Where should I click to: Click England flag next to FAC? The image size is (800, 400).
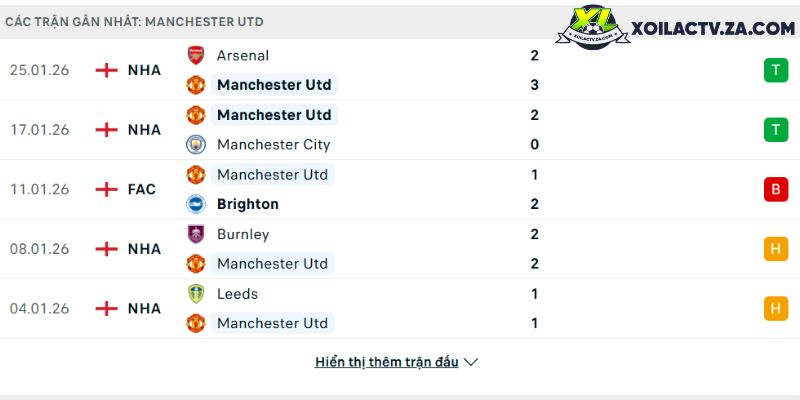(106, 189)
